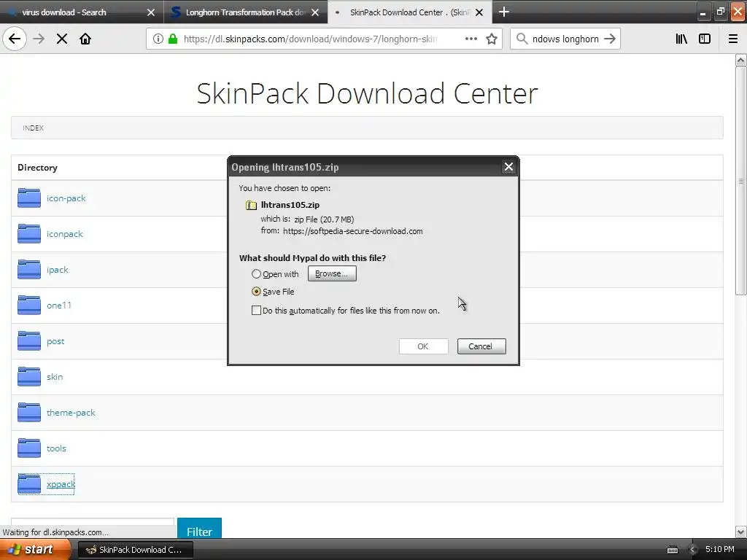Click the lhtrans105.zip file name in dialog
This screenshot has height=560, width=747.
click(x=290, y=205)
